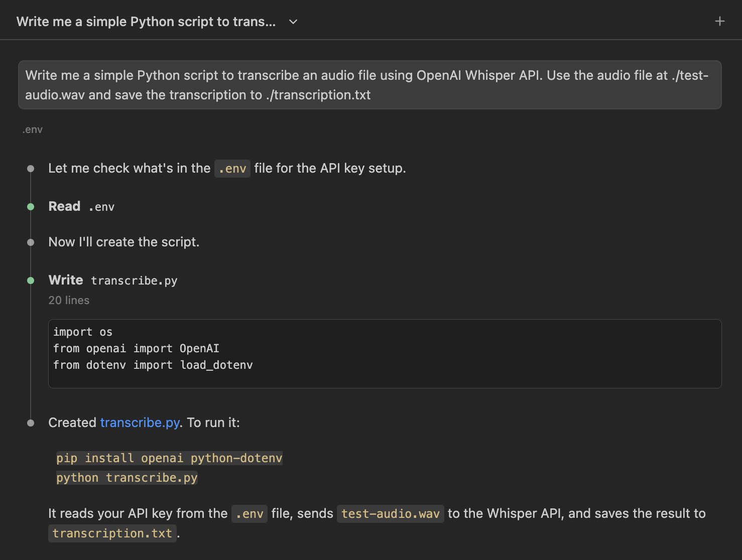Click the green status dot beside Read step

[30, 206]
